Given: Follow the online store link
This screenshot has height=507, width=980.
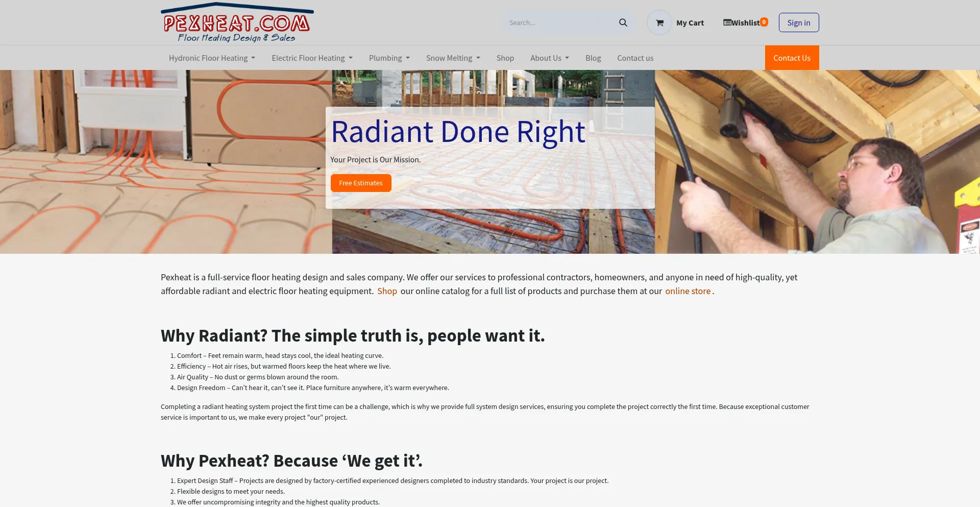Looking at the screenshot, I should click(x=688, y=291).
